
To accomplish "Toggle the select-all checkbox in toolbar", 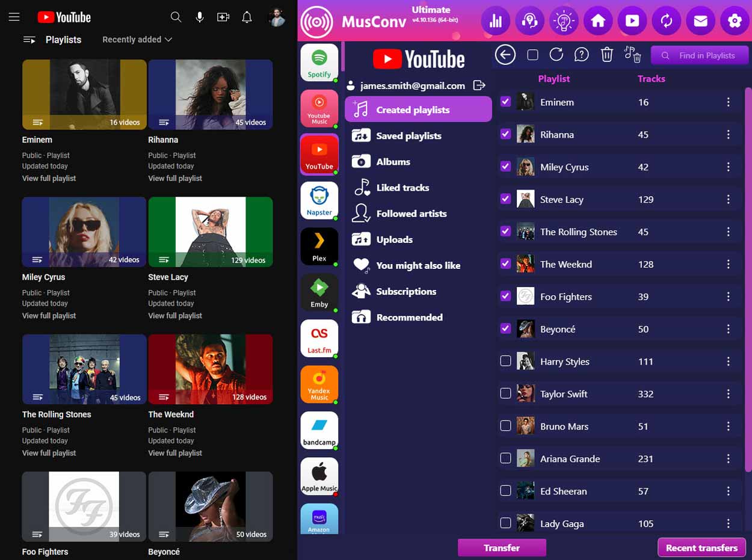I will pyautogui.click(x=532, y=55).
